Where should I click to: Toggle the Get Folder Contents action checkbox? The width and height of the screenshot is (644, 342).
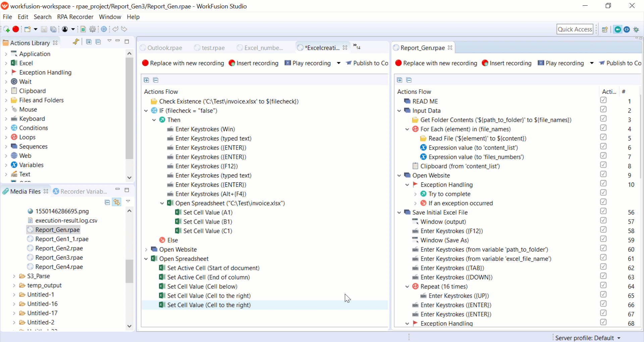[x=603, y=118]
